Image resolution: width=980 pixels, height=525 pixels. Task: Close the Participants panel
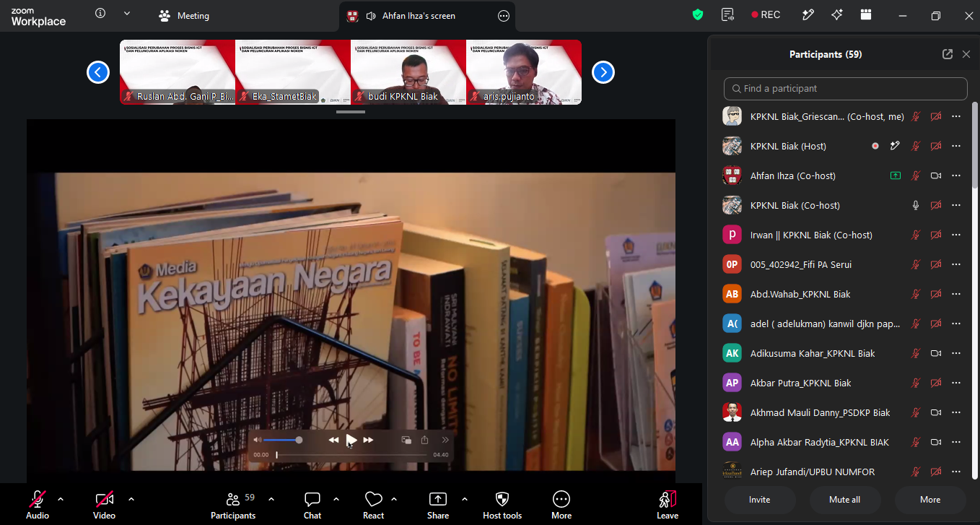pos(966,54)
